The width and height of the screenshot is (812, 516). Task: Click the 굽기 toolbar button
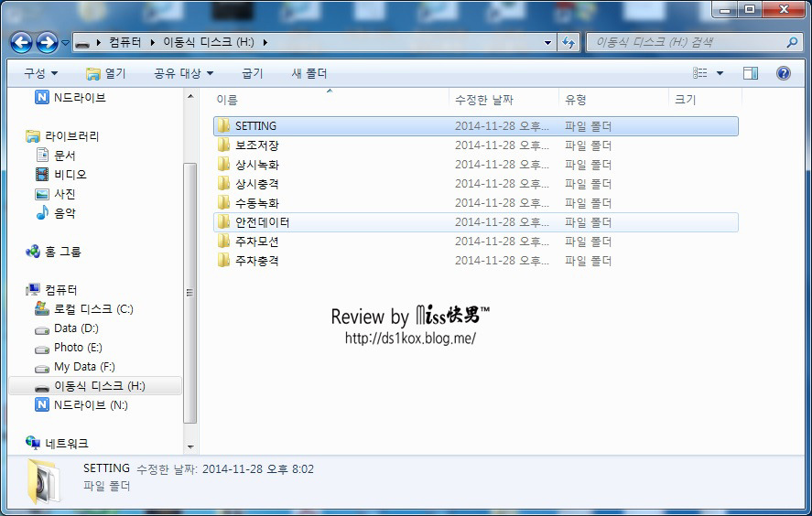tap(252, 73)
